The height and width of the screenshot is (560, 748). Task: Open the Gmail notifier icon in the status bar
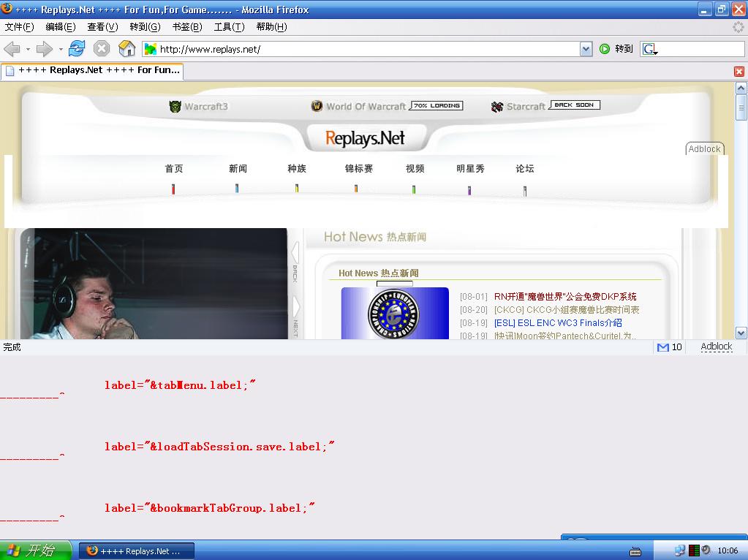click(x=663, y=347)
